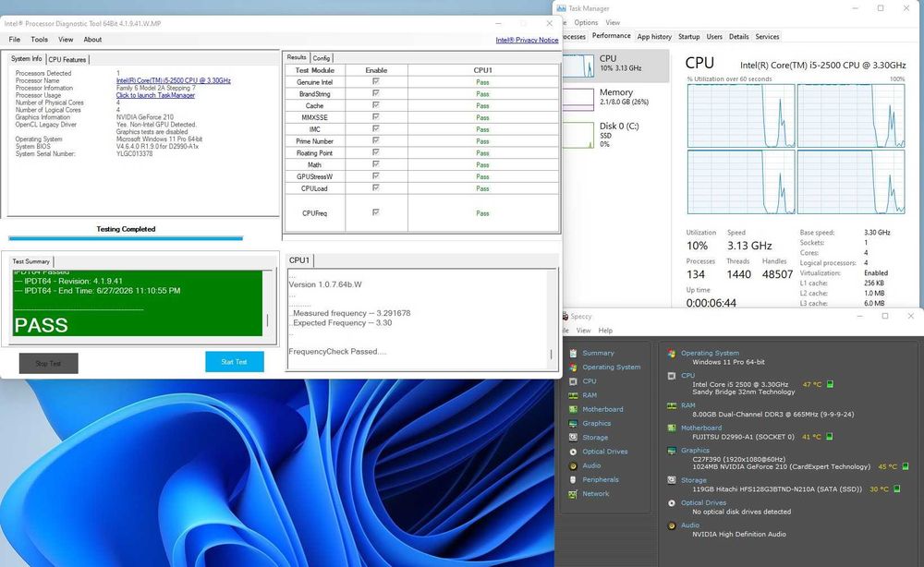Click Motherboard section icon in Speccy summary

671,428
